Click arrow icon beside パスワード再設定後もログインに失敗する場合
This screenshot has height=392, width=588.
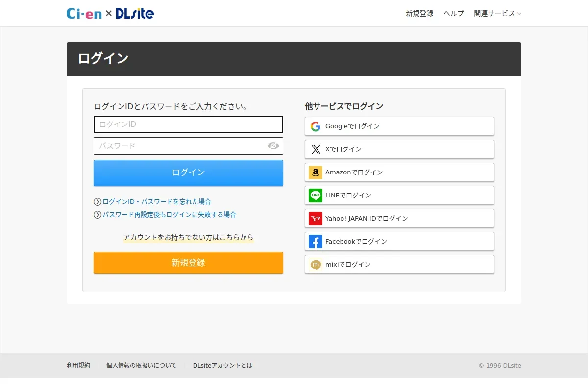(98, 215)
